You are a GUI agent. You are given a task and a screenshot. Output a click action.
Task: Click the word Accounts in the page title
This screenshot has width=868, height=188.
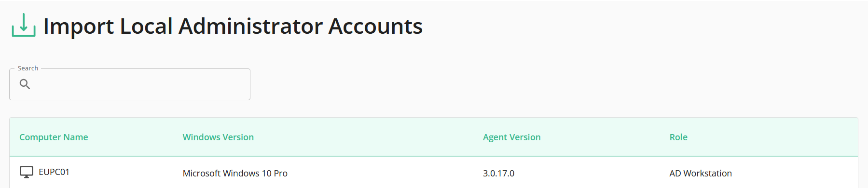click(x=376, y=26)
